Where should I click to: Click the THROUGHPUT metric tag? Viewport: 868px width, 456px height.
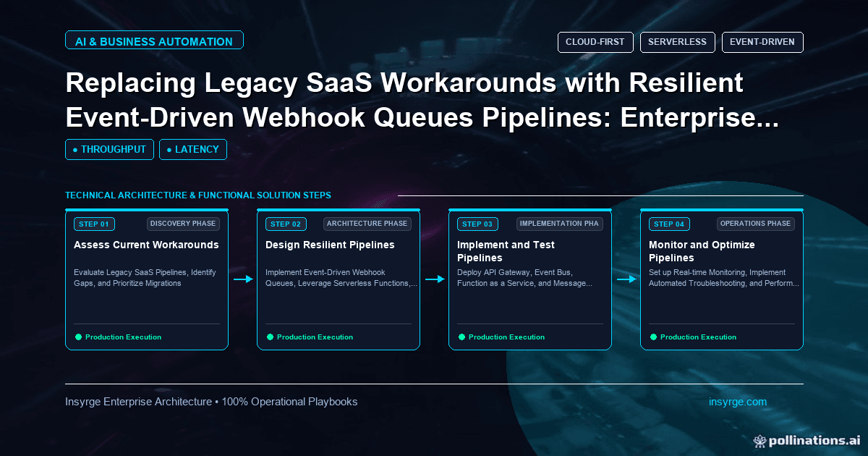(109, 149)
